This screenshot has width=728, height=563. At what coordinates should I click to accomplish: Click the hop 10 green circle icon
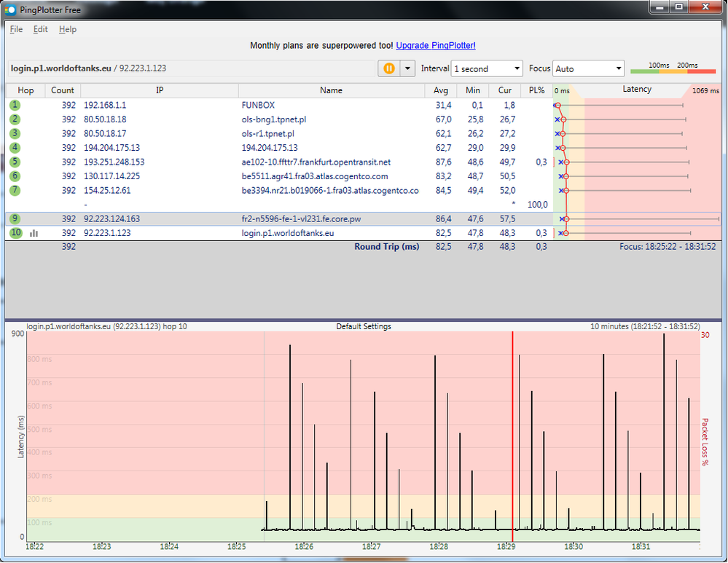click(x=15, y=233)
